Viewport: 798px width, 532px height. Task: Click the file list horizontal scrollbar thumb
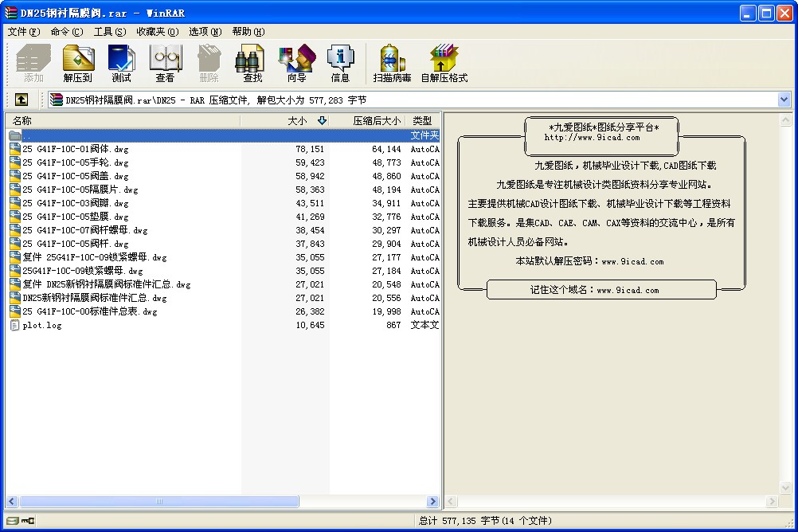click(x=159, y=502)
